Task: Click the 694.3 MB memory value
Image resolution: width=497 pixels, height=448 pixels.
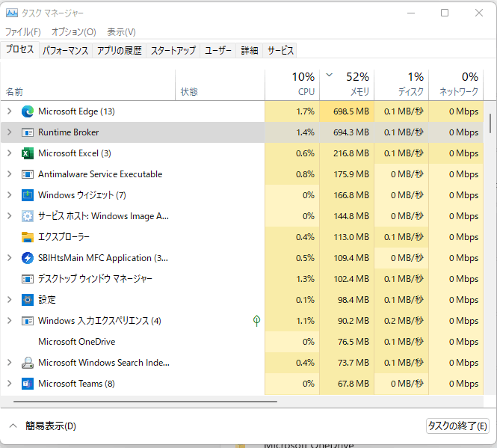Action: pos(351,132)
